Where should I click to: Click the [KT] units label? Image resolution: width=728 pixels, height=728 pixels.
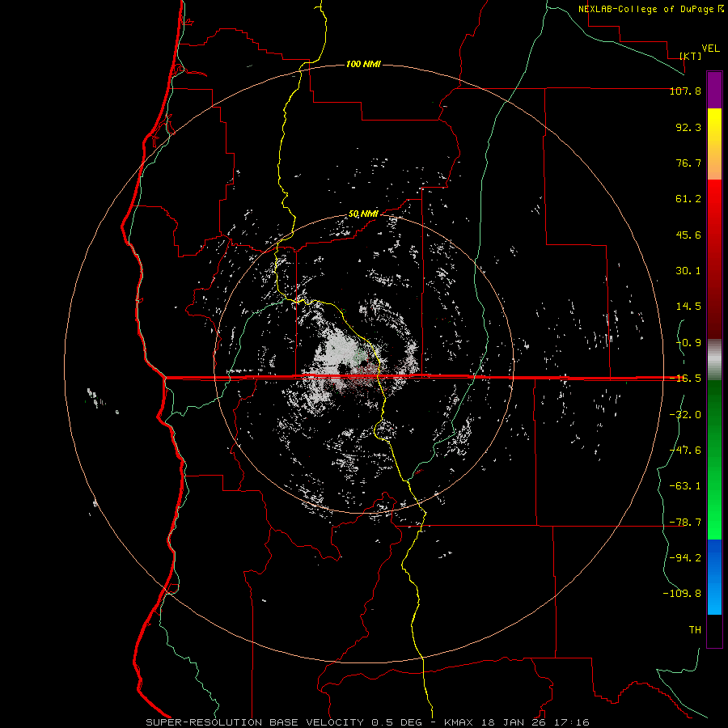(691, 56)
